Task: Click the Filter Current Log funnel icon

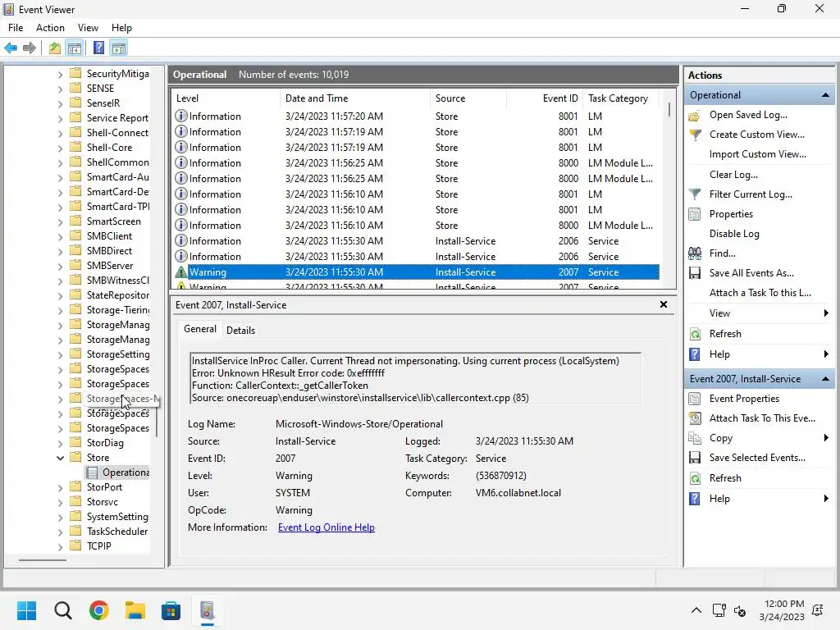Action: pos(695,194)
